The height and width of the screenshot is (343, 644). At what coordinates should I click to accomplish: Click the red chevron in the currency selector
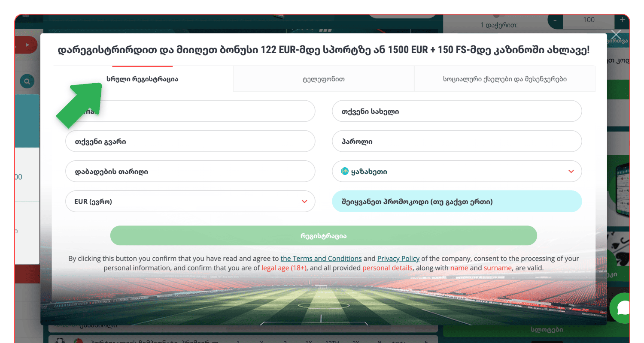(x=304, y=202)
